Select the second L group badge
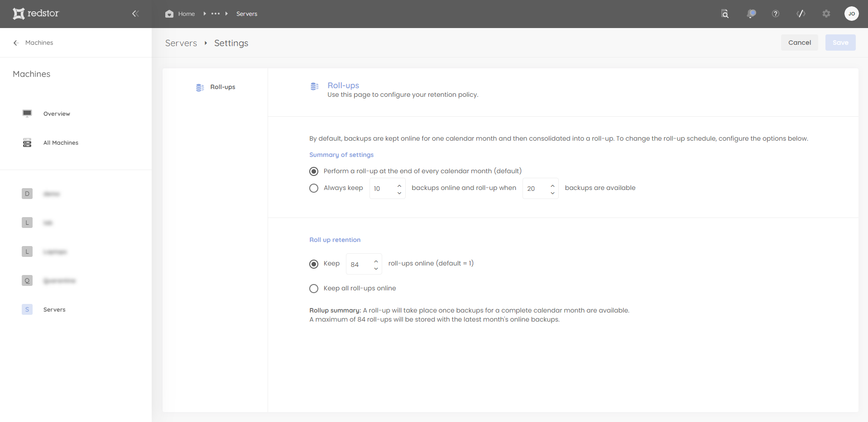Viewport: 868px width, 422px height. pyautogui.click(x=27, y=251)
